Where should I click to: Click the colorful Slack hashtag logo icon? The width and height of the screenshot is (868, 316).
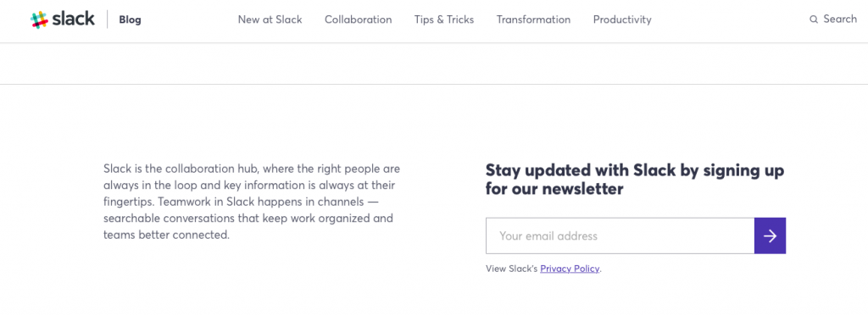[x=39, y=20]
